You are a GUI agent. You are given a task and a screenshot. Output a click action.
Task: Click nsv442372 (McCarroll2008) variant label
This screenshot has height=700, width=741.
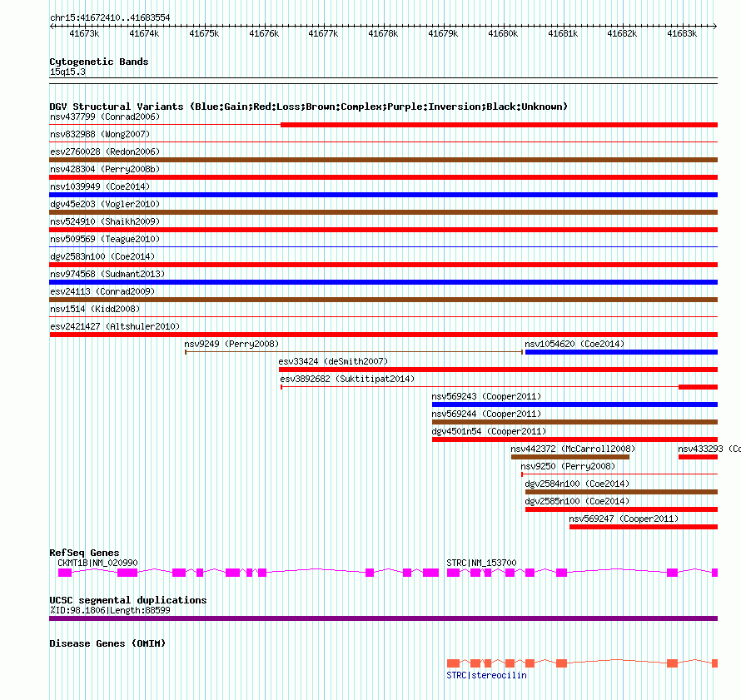click(573, 449)
